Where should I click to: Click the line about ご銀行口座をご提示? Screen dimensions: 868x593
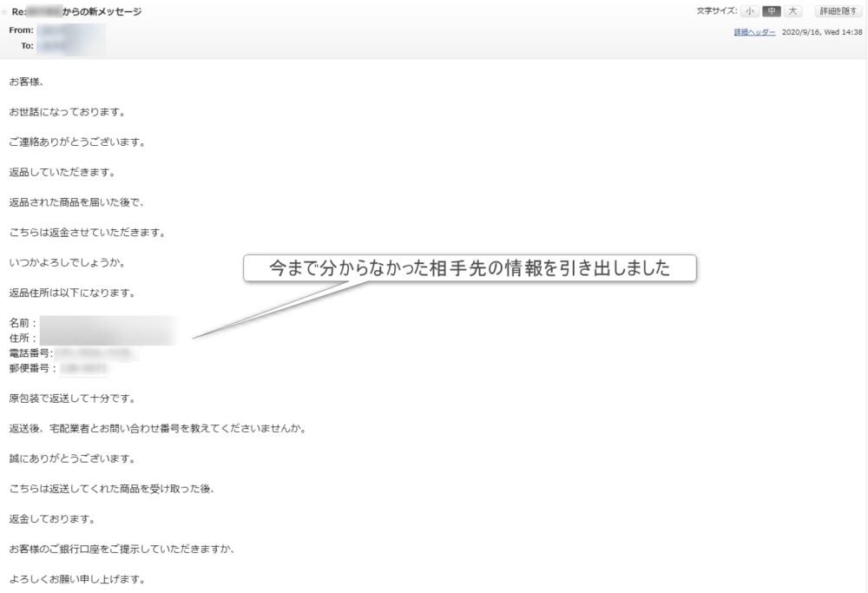122,550
